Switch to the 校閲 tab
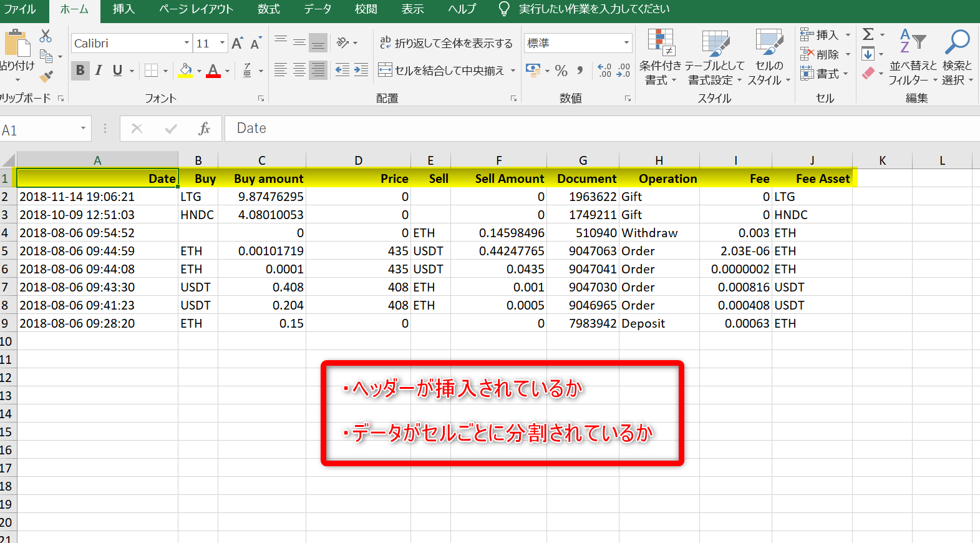The image size is (980, 543). pos(366,9)
